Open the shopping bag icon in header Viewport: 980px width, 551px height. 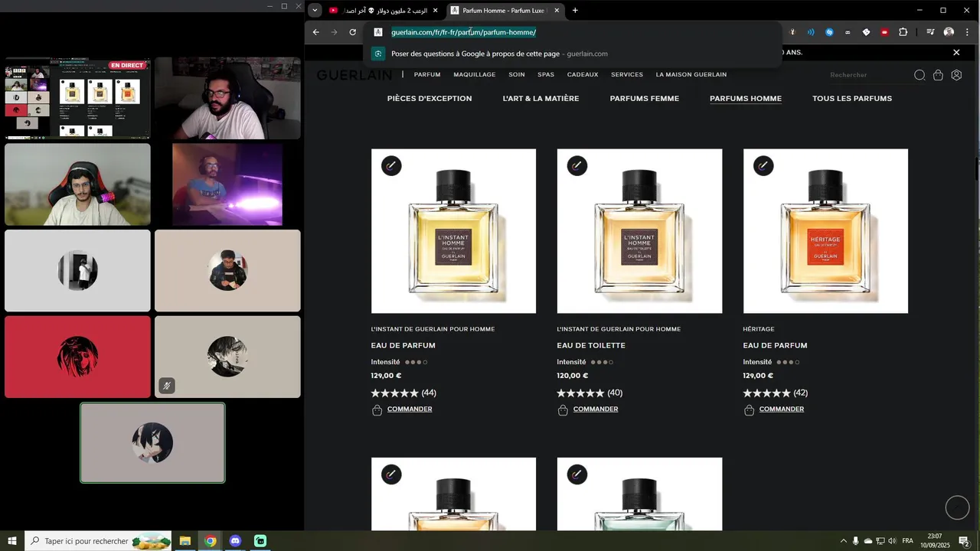(x=938, y=75)
